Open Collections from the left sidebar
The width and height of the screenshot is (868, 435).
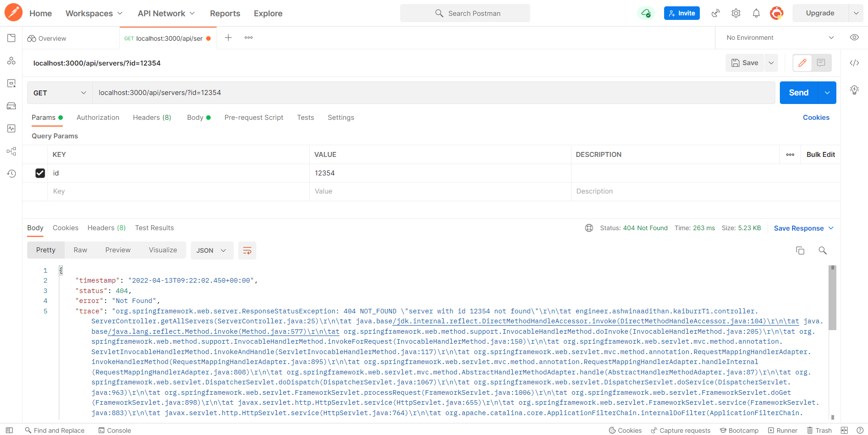pos(11,38)
